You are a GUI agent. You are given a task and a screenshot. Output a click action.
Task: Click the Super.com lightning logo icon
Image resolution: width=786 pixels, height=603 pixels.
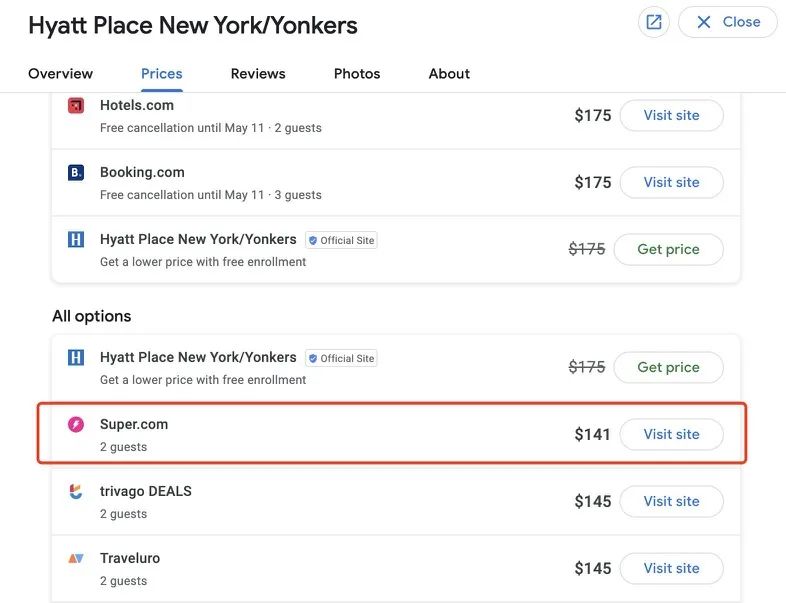[x=76, y=425]
